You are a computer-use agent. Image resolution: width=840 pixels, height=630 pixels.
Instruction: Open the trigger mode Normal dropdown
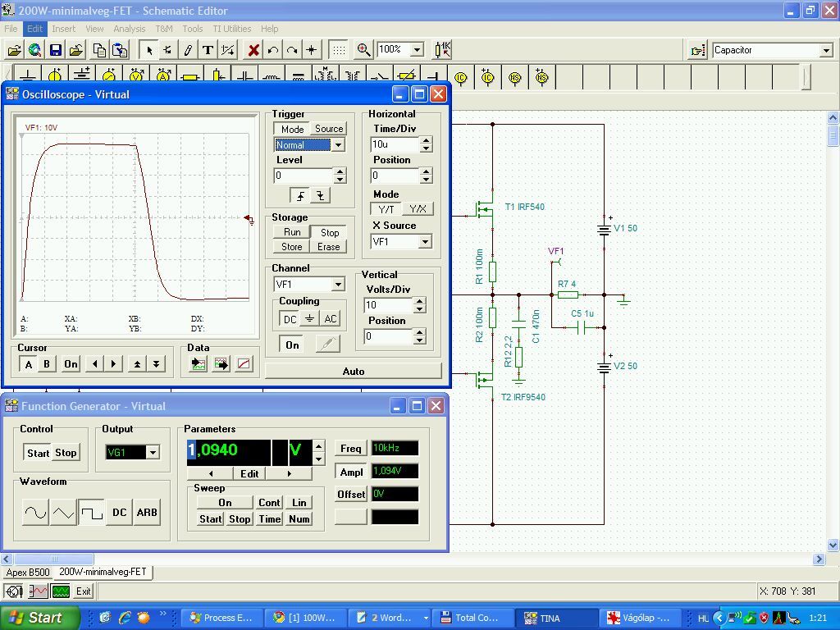pos(337,145)
